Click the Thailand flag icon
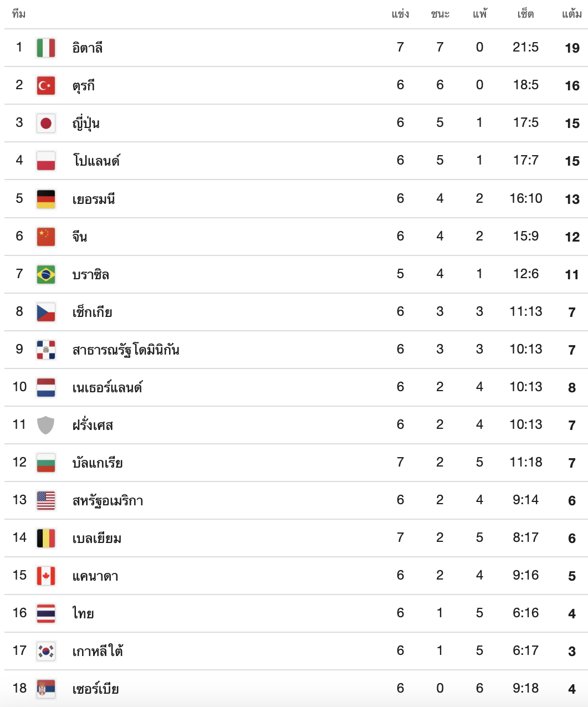 coord(46,613)
